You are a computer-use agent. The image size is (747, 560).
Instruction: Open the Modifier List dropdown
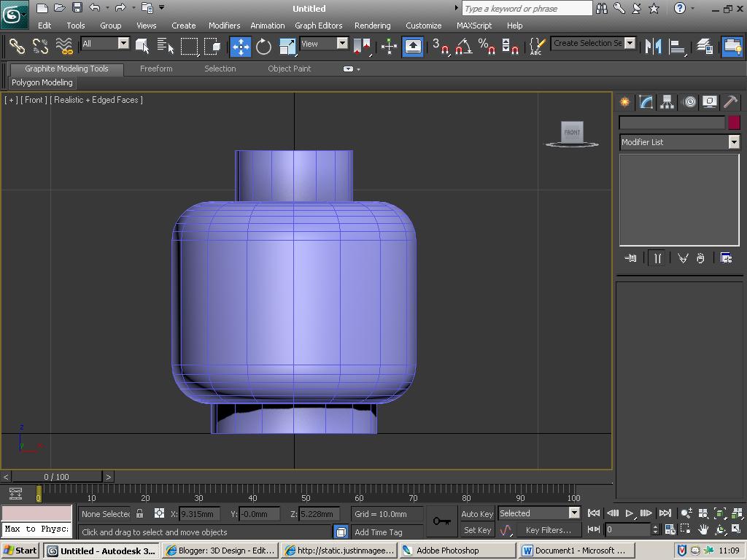coord(734,141)
